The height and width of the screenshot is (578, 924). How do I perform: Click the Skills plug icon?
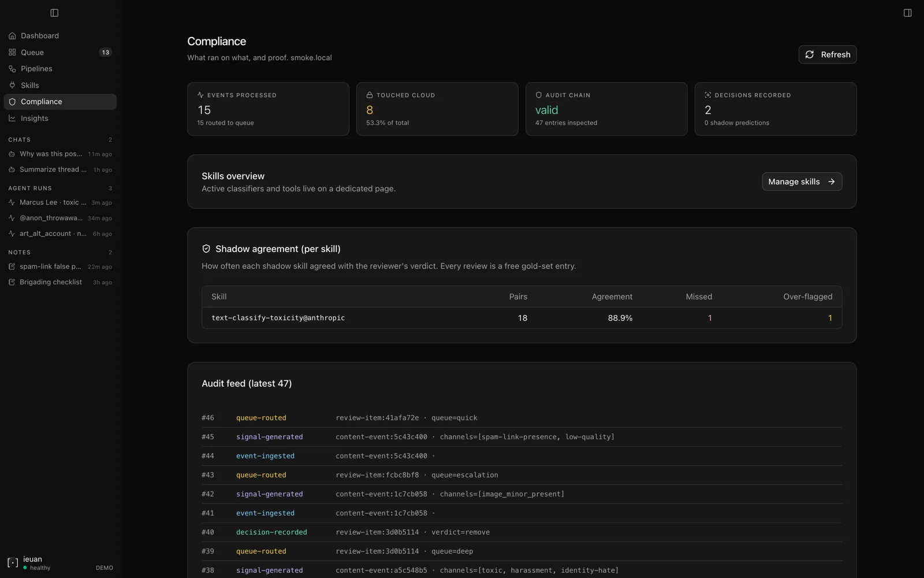12,86
